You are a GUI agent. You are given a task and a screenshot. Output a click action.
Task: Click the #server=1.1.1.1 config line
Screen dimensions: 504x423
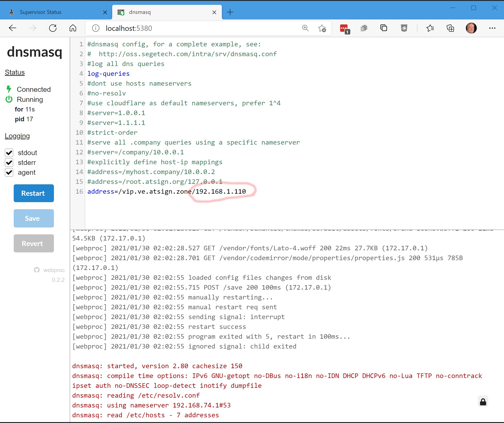coord(116,123)
